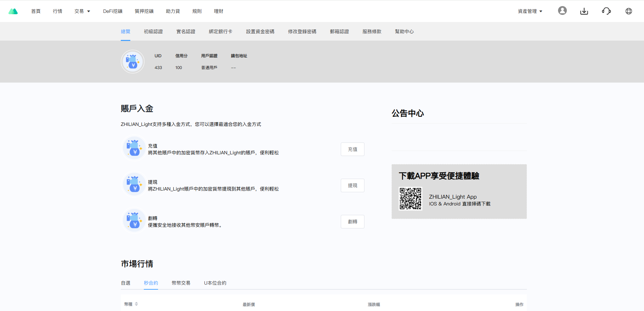644x311 pixels.
Task: Open DeFi挖礦 in the top navigation
Action: coord(113,11)
